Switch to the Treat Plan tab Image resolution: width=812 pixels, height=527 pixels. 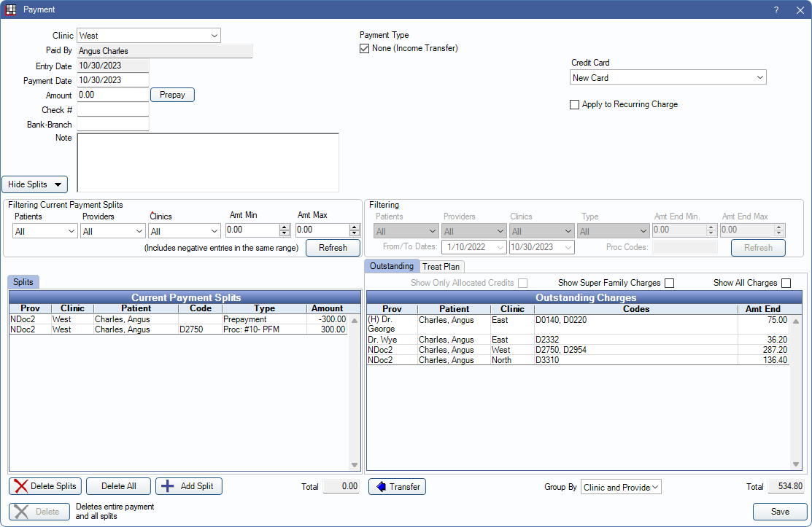[441, 267]
